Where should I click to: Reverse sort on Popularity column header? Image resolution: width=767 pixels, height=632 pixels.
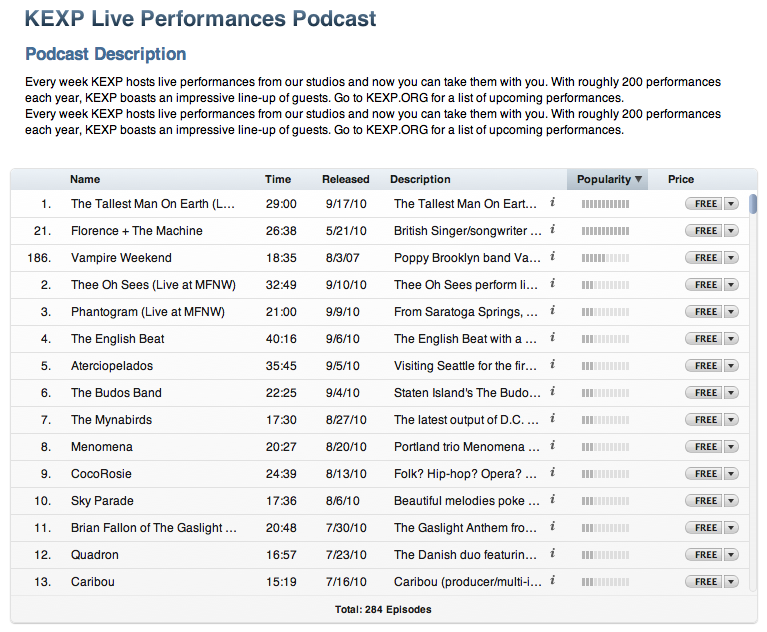(x=608, y=180)
